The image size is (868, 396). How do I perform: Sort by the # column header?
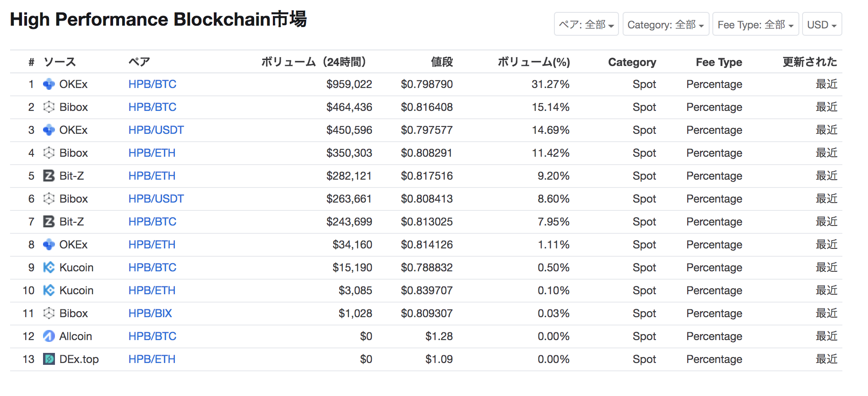point(31,62)
